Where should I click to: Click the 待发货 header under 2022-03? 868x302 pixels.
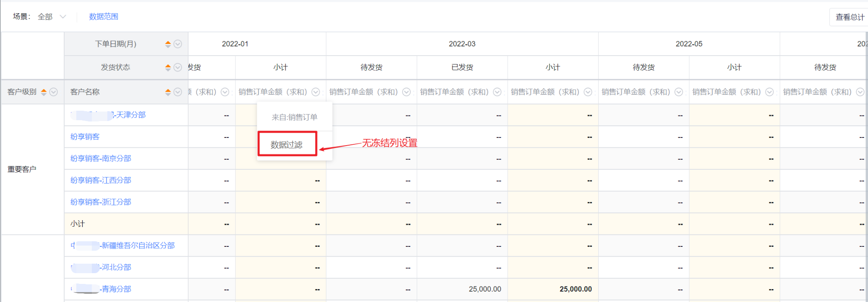(372, 67)
